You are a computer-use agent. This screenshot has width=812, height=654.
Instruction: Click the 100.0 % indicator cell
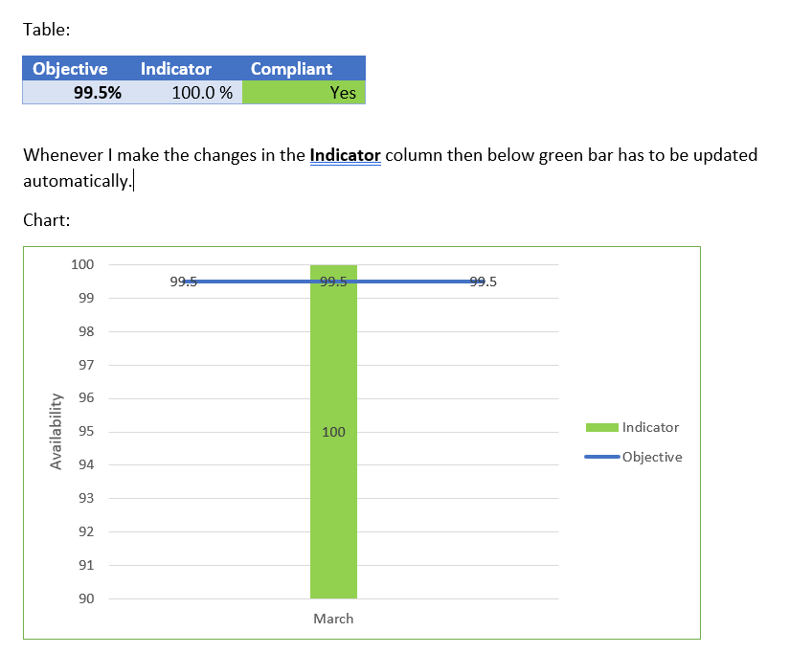click(186, 92)
